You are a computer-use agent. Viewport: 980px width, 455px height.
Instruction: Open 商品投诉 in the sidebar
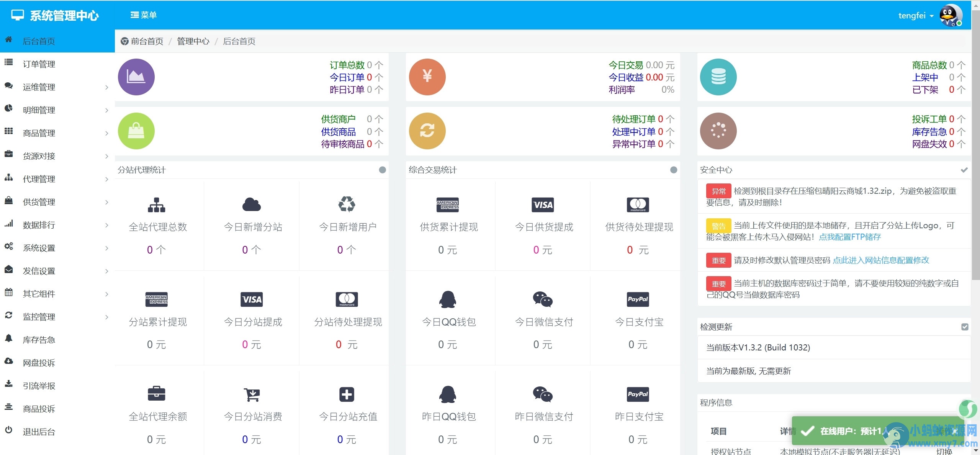[57, 409]
